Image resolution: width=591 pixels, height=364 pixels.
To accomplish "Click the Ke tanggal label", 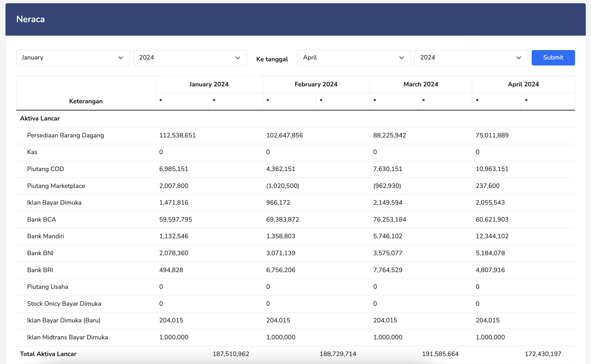I will click(272, 59).
